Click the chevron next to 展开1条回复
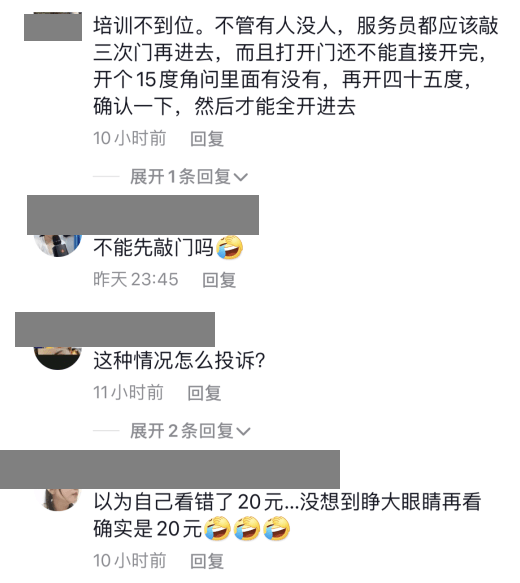The width and height of the screenshot is (520, 583). click(241, 177)
